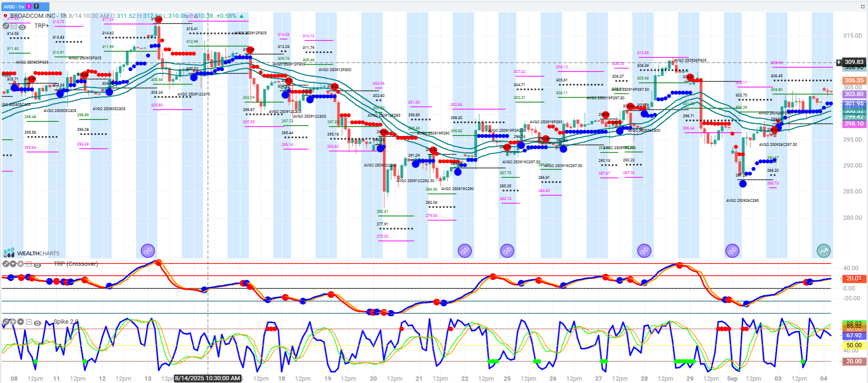Click the green up-triangle next to +0.58%
The width and height of the screenshot is (868, 383).
click(x=242, y=16)
